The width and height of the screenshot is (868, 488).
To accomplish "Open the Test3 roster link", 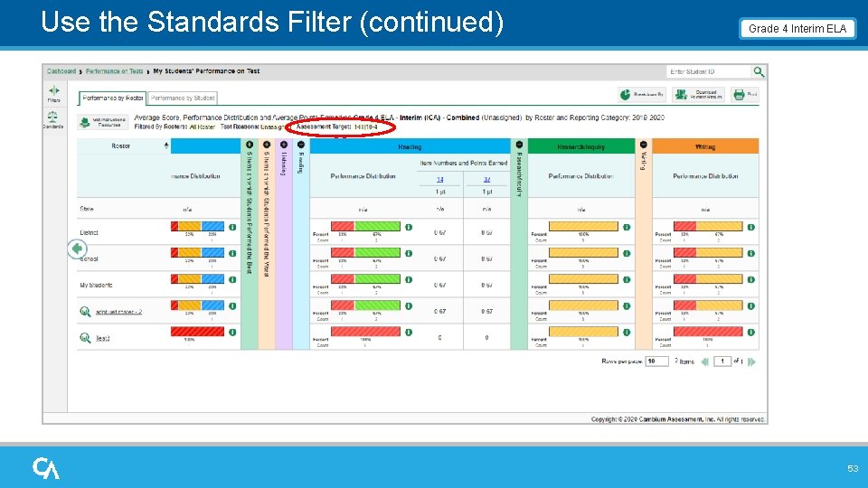I will point(103,338).
